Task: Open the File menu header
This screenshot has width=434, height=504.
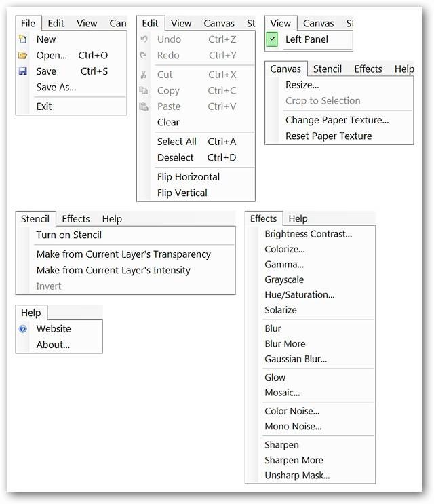Action: click(x=28, y=24)
